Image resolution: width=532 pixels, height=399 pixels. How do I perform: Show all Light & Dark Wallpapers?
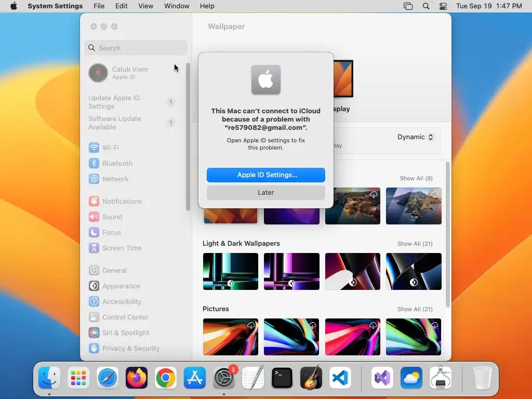pyautogui.click(x=415, y=244)
